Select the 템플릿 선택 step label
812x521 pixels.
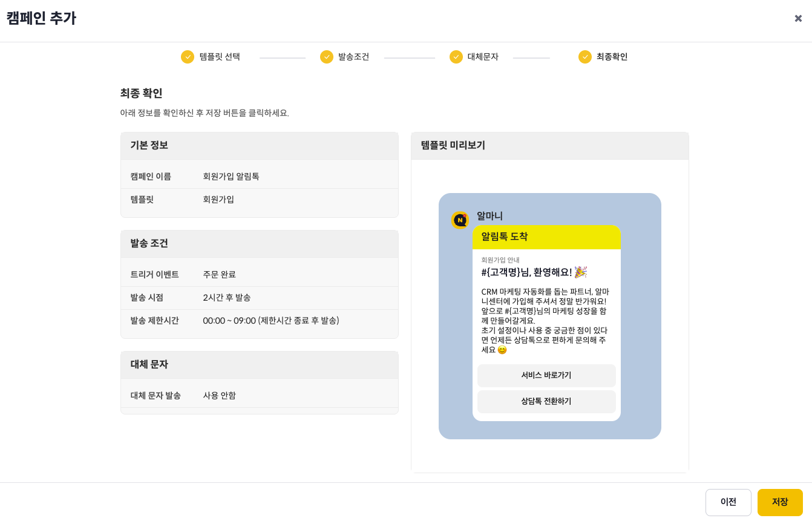[220, 57]
